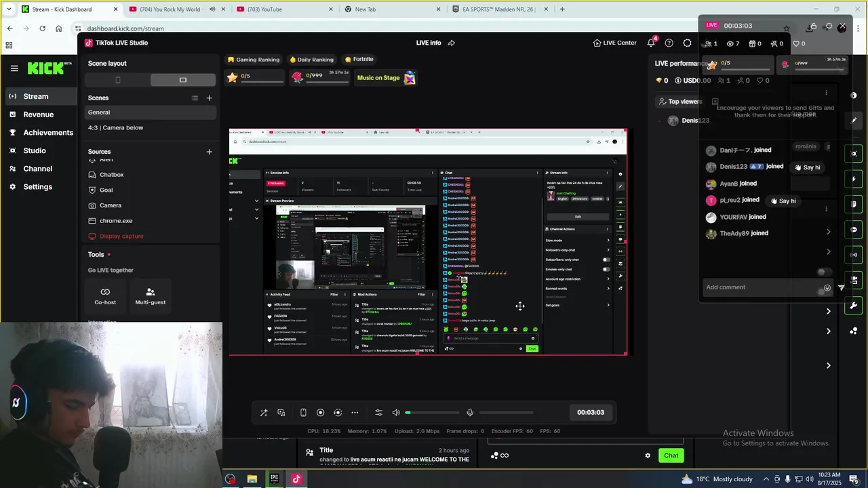Open the audio mixer sliders icon
868x488 pixels.
(378, 413)
